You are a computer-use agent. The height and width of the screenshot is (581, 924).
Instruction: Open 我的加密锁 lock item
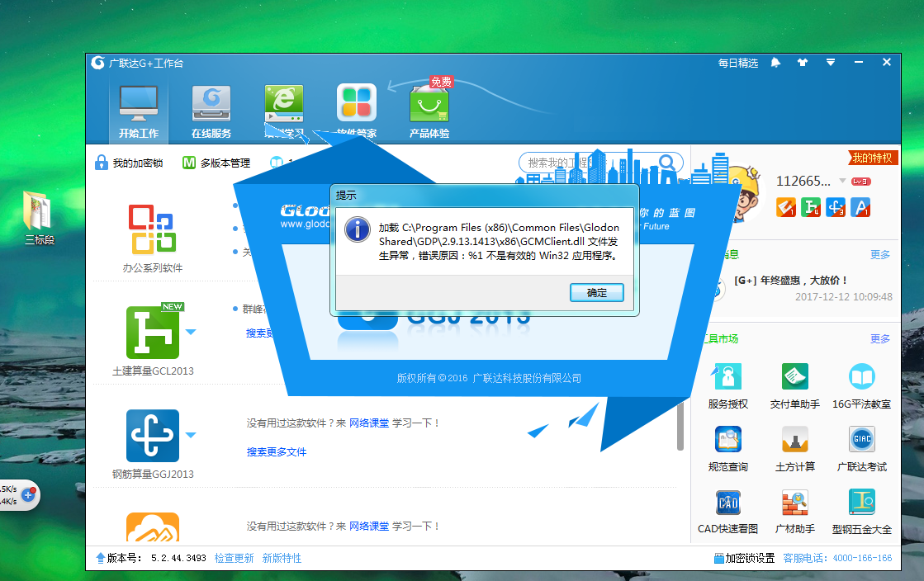click(129, 163)
